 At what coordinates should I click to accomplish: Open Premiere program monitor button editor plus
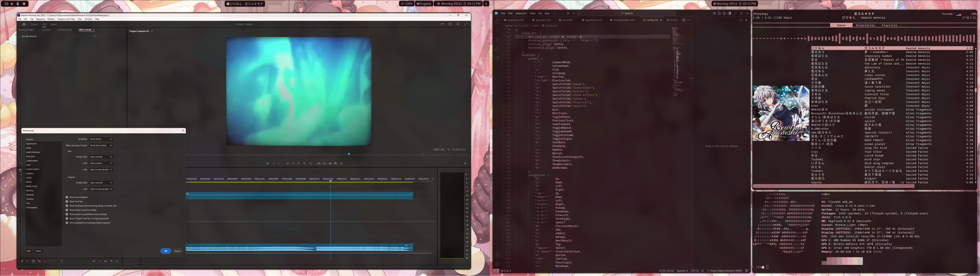pos(465,163)
